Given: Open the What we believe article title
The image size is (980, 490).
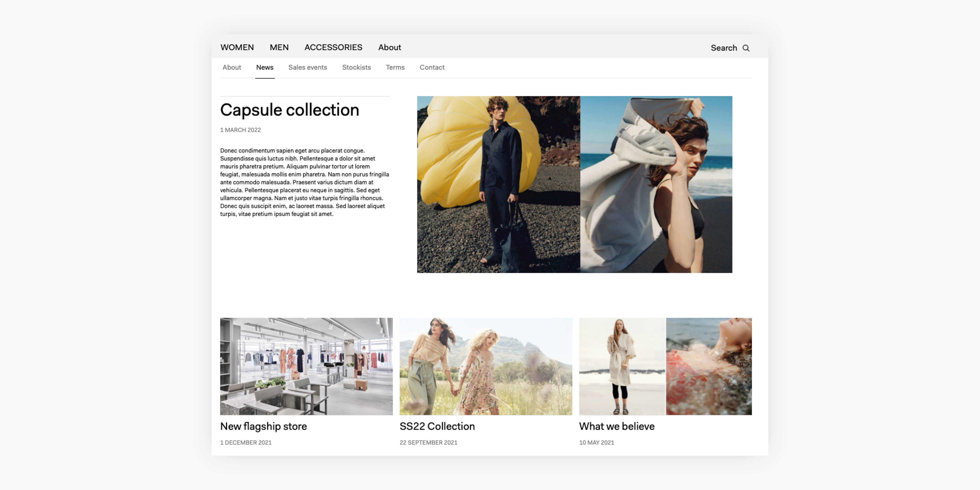Looking at the screenshot, I should (617, 426).
